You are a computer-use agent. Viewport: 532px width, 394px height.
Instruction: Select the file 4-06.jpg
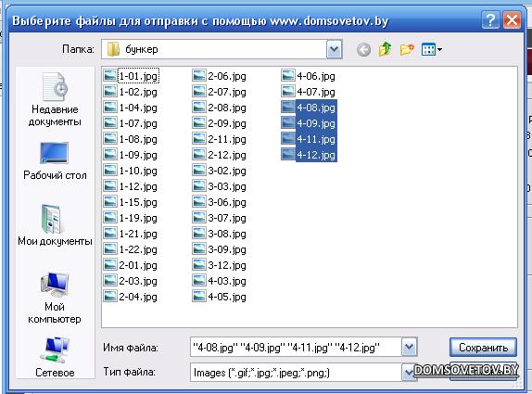(x=308, y=76)
